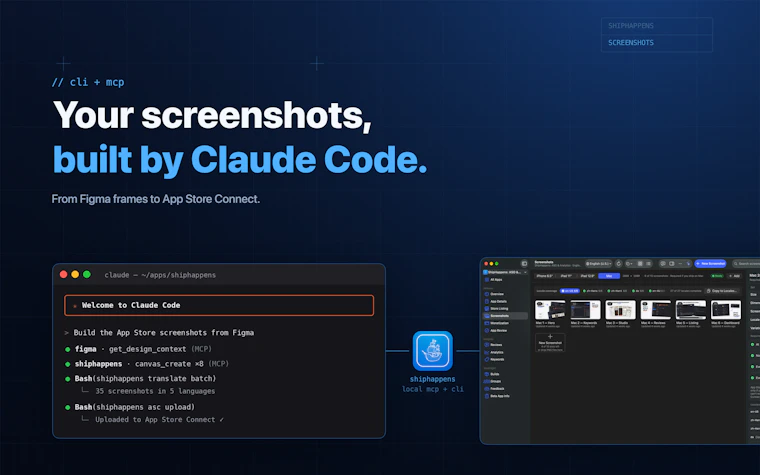Click "Uploaded to App Store Connect" output
This screenshot has height=475, width=760.
coord(159,420)
